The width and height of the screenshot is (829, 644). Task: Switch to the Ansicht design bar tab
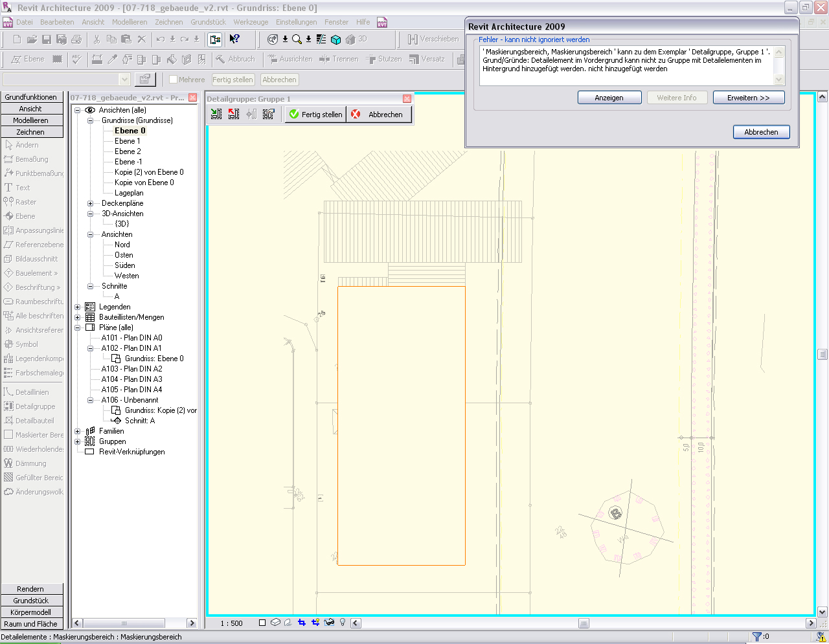coord(32,109)
